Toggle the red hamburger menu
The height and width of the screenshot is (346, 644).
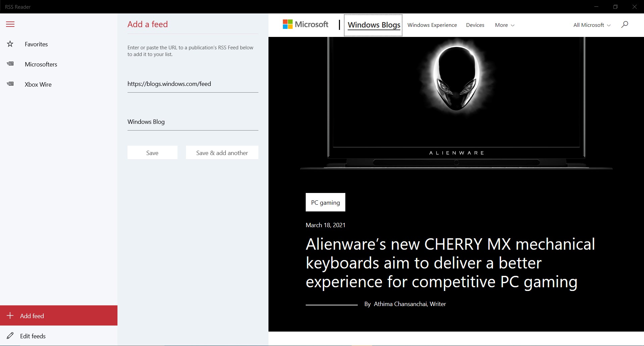pos(10,24)
